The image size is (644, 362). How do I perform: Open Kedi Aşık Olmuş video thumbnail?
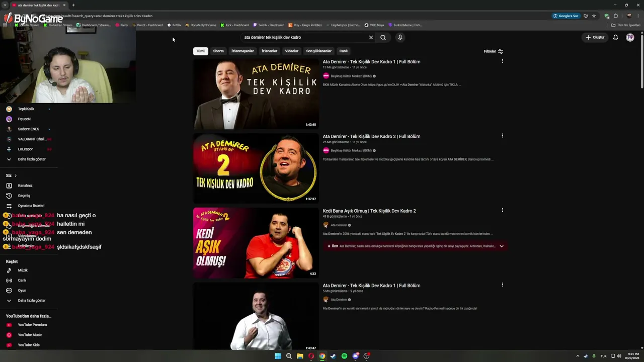[256, 243]
